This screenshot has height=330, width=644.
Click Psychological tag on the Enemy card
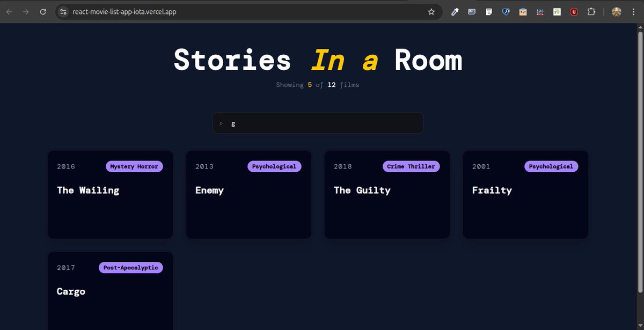coord(274,166)
